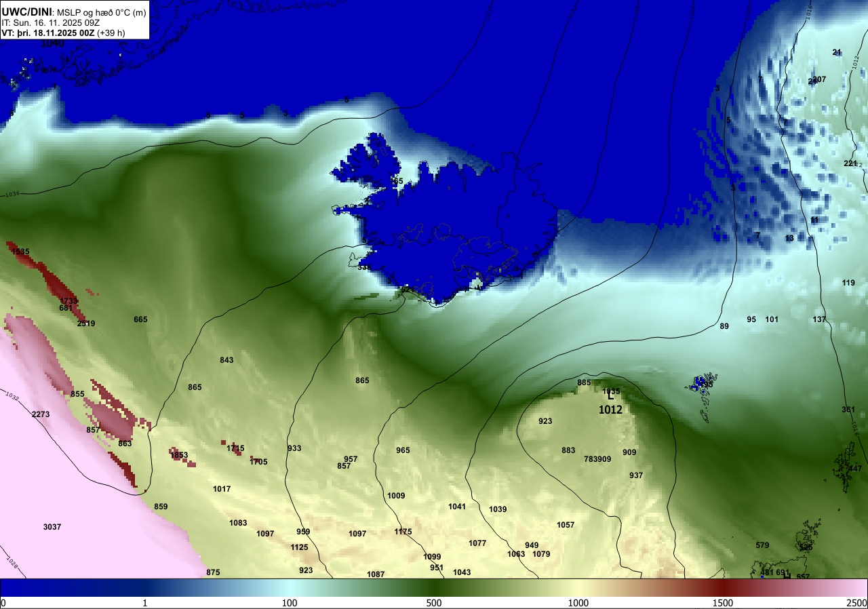Image resolution: width=868 pixels, height=609 pixels.
Task: Click the 1079 height value
Action: coord(541,554)
